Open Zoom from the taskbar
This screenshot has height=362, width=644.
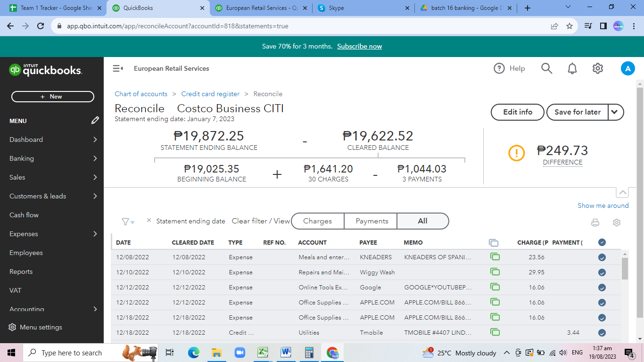click(x=240, y=353)
